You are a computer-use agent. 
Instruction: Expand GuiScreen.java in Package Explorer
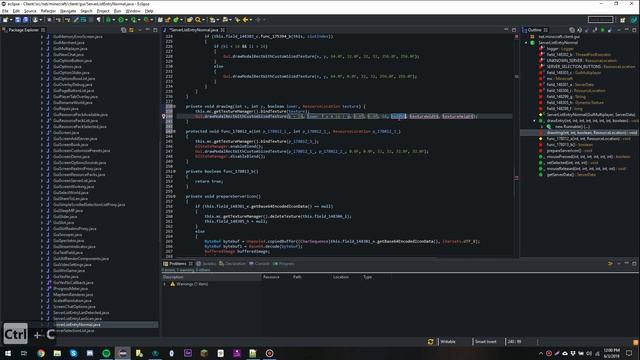click(42, 133)
